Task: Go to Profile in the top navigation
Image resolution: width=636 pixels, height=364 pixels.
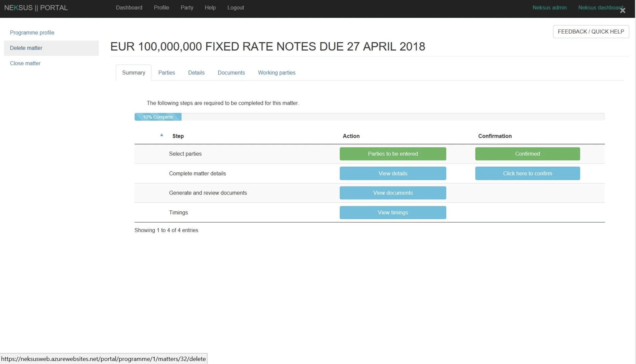Action: tap(162, 8)
